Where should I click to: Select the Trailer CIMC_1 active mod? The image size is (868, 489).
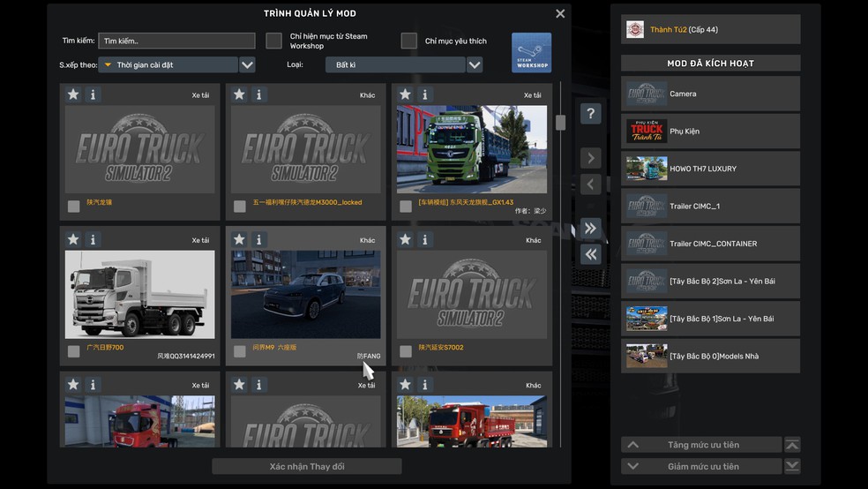click(x=711, y=206)
